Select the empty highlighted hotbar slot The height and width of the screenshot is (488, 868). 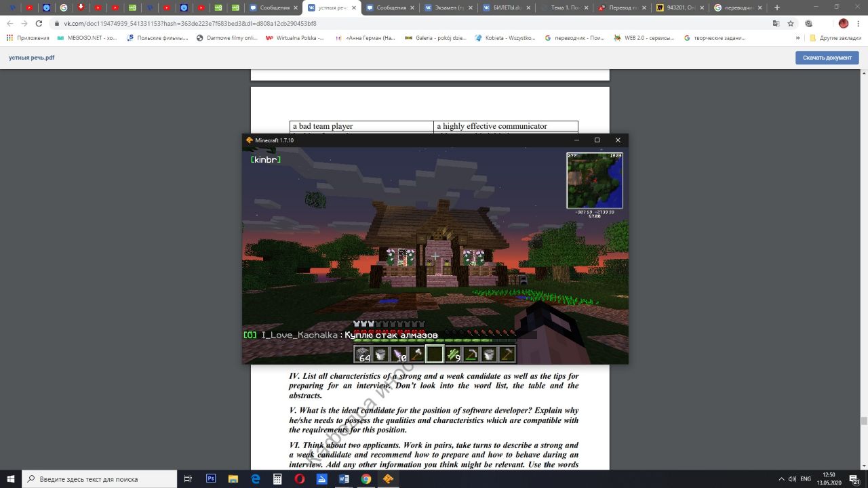(435, 354)
